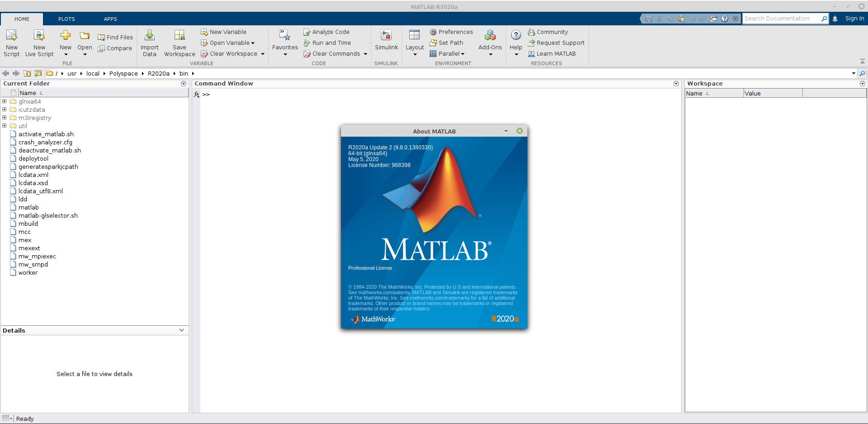This screenshot has height=424, width=868.
Task: Select activate_matlab.sh file
Action: pyautogui.click(x=46, y=134)
